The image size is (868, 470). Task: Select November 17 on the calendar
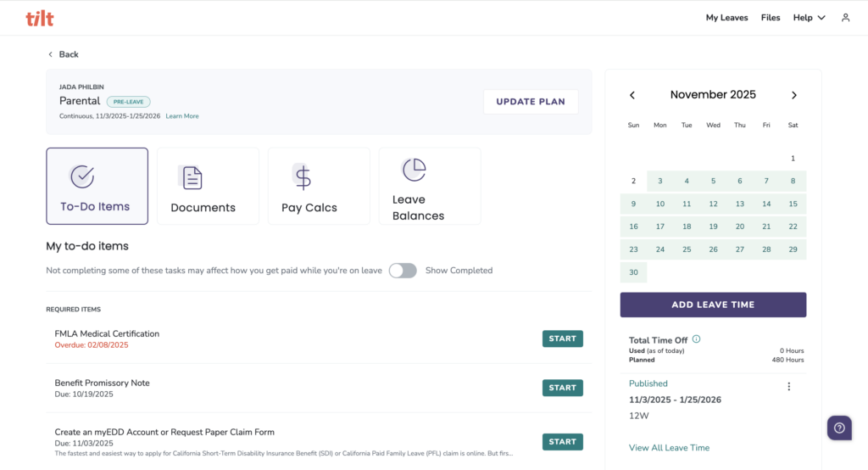click(x=659, y=227)
